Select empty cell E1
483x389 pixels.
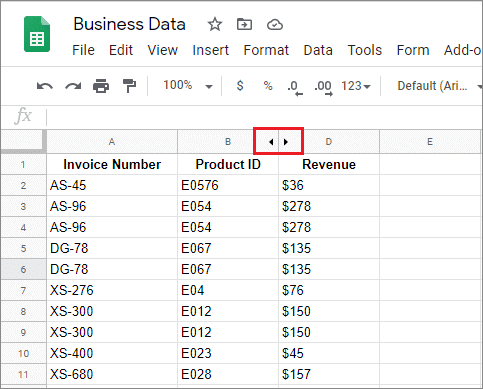430,164
